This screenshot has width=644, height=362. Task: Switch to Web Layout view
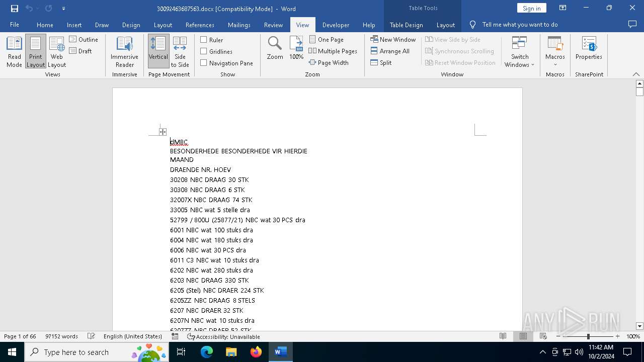point(57,52)
